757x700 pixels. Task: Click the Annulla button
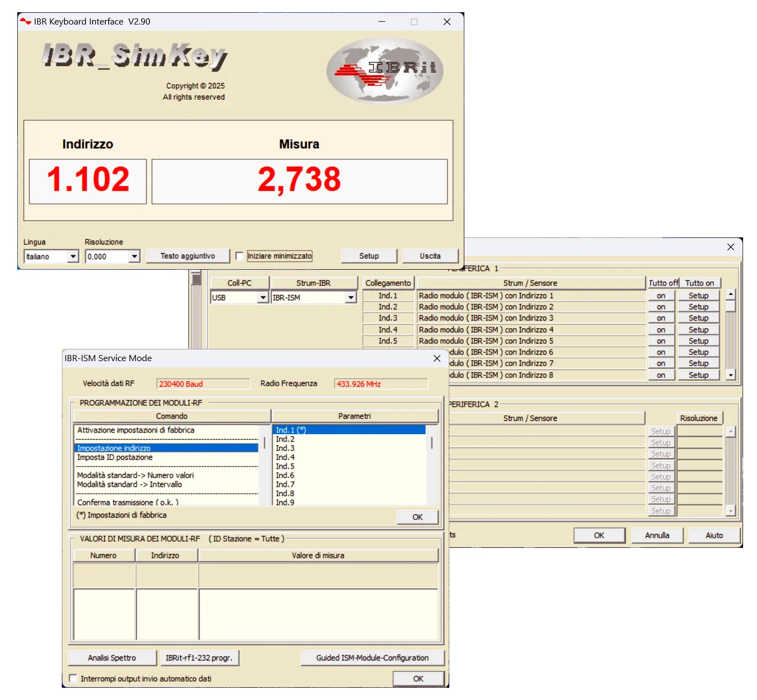pos(657,536)
